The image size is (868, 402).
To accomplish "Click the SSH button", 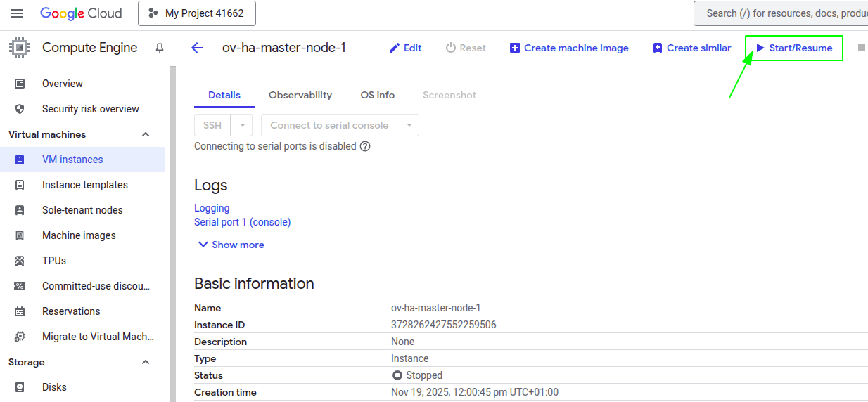I will click(212, 125).
